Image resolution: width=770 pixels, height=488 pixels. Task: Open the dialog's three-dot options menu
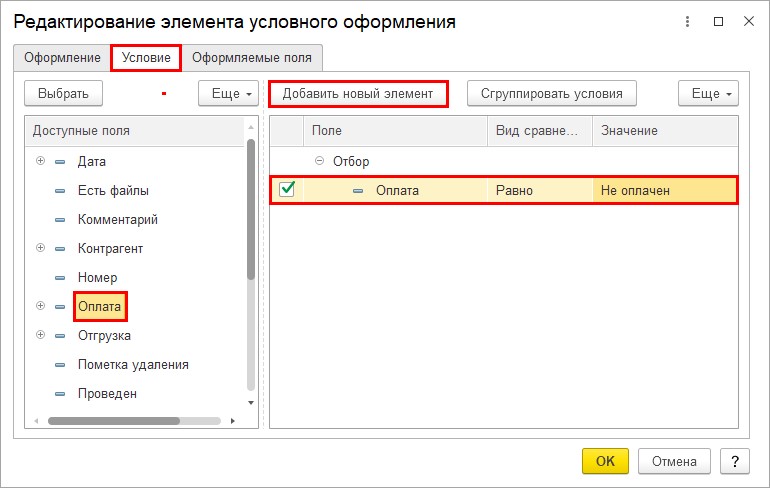coord(687,21)
